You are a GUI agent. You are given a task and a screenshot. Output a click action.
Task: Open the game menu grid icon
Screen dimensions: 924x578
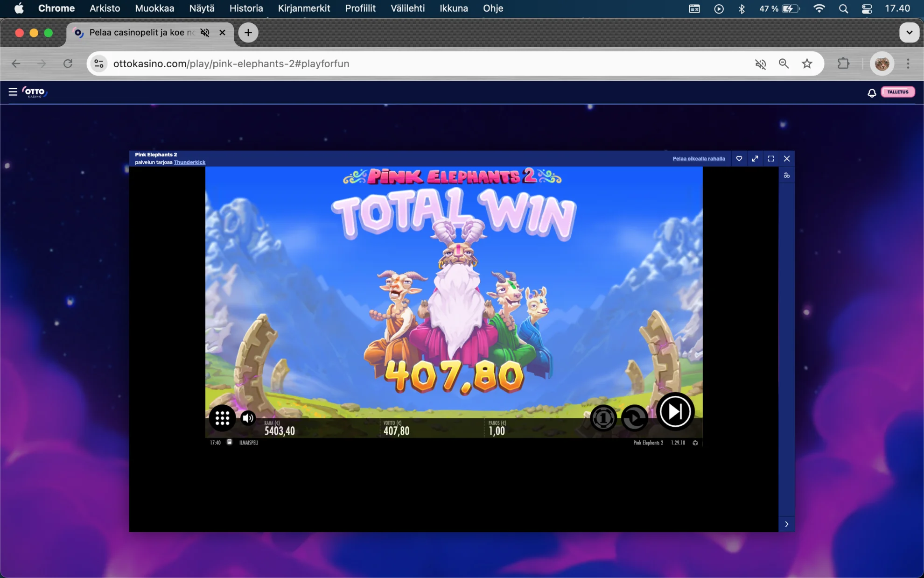click(222, 418)
